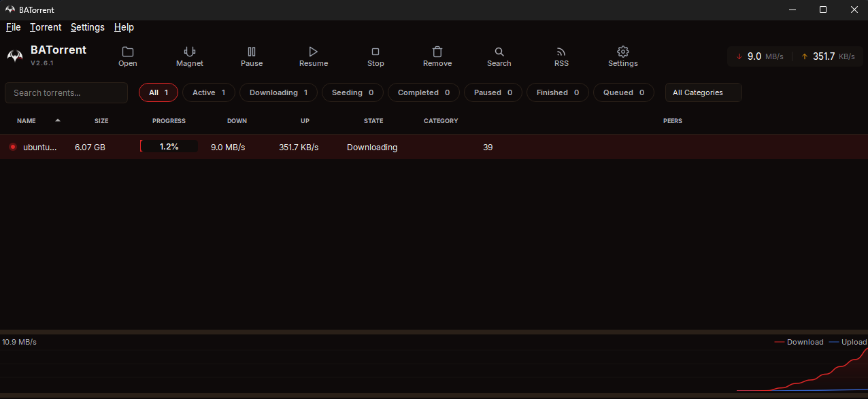Click the Upload legend in the graph
The width and height of the screenshot is (868, 399).
pos(848,342)
